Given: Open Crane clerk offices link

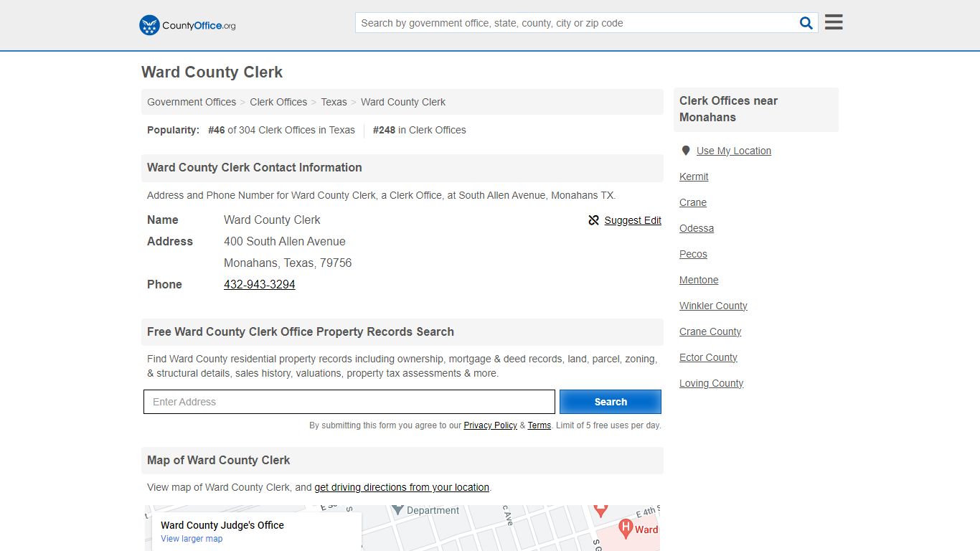Looking at the screenshot, I should tap(693, 202).
